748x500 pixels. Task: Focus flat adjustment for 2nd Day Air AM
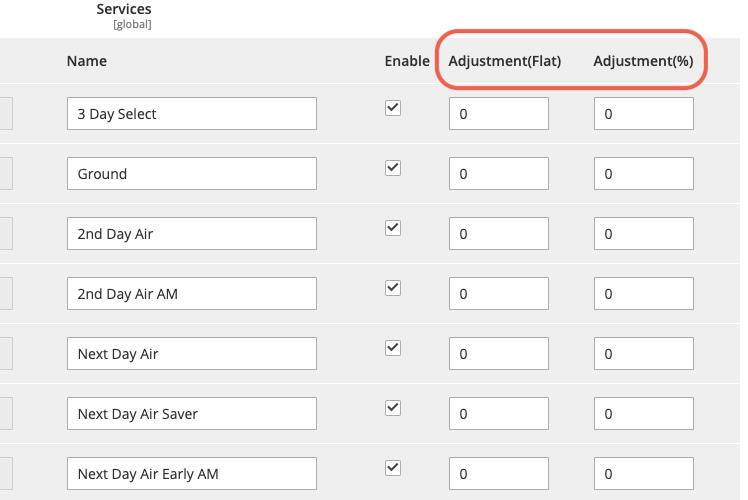pyautogui.click(x=498, y=294)
